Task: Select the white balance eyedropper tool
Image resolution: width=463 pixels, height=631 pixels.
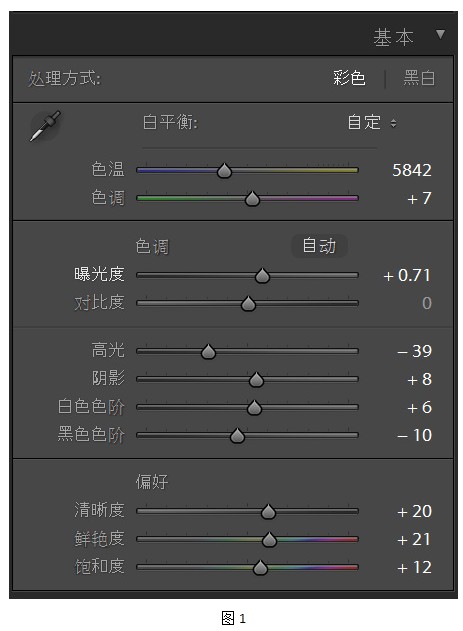Action: point(45,125)
